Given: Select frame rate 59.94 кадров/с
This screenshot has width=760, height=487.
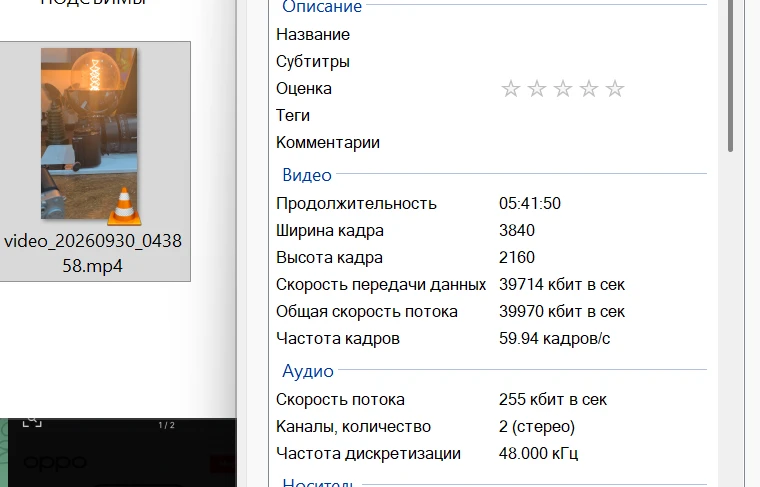Looking at the screenshot, I should (x=554, y=338).
